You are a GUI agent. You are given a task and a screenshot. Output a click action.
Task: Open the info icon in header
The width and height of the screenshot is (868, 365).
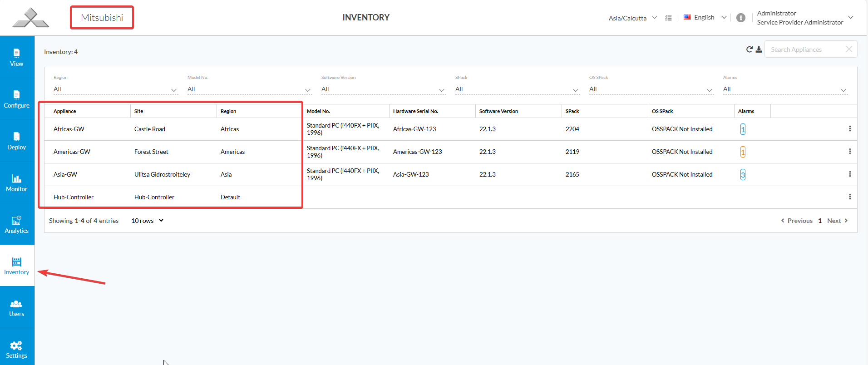tap(741, 18)
